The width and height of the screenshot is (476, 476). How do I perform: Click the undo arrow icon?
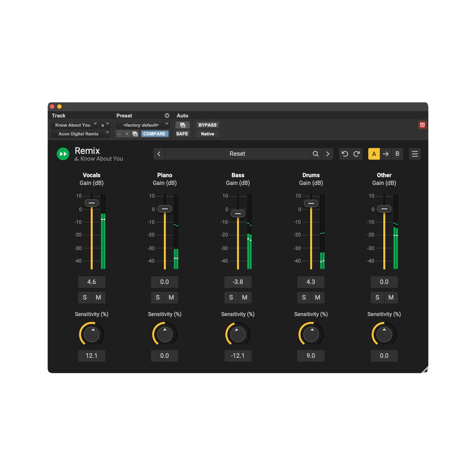pos(345,154)
